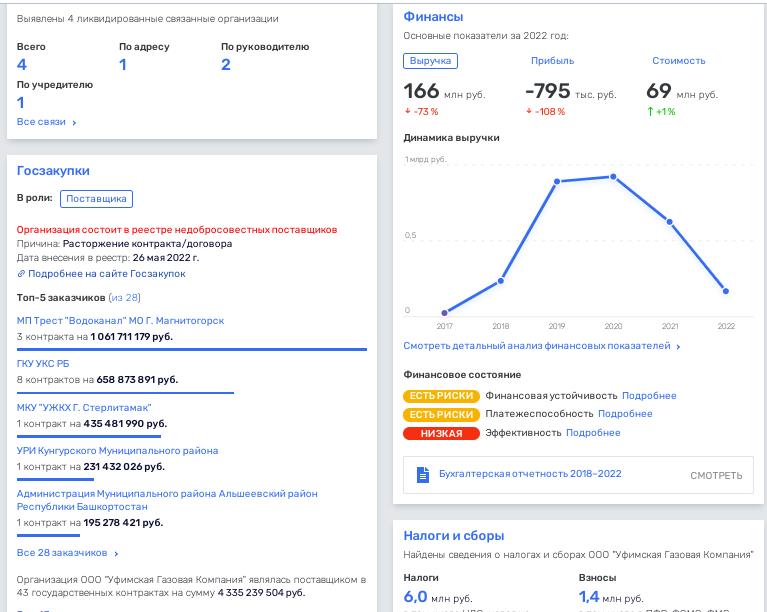Click the red НИЗКАЯ badge
The image size is (767, 612).
(441, 433)
